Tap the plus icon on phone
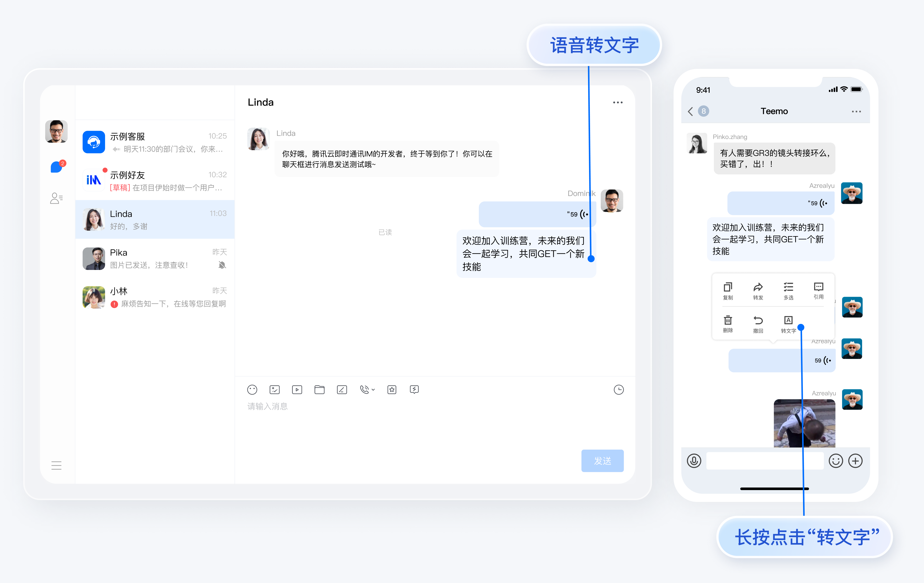 point(855,461)
